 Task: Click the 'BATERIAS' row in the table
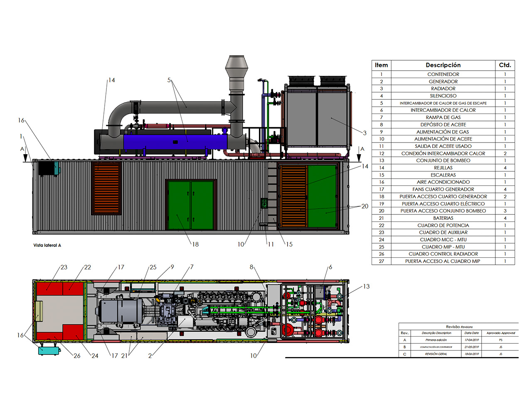pyautogui.click(x=443, y=218)
